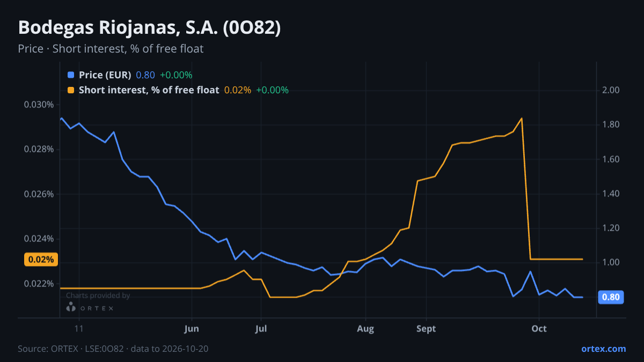Select the orange 0.02% axis tag

pyautogui.click(x=41, y=260)
